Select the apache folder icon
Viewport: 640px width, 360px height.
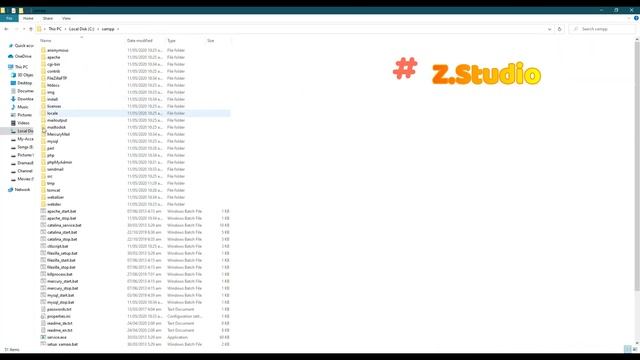[43, 57]
